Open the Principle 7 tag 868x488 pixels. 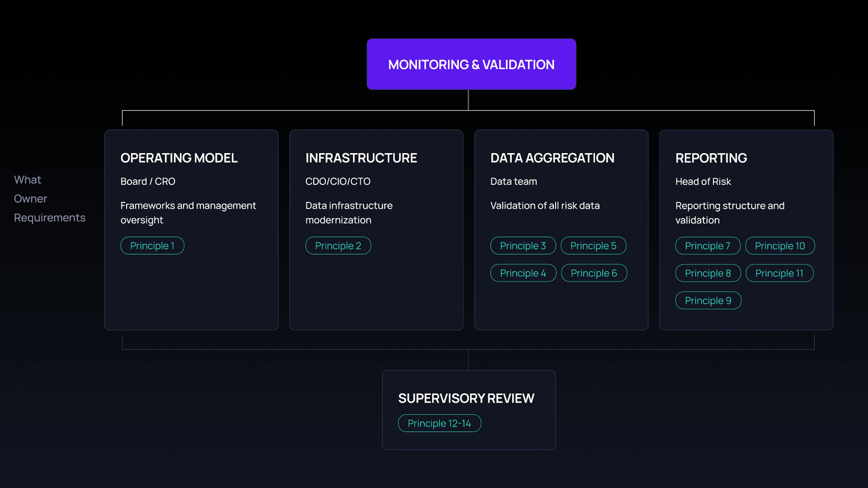708,246
